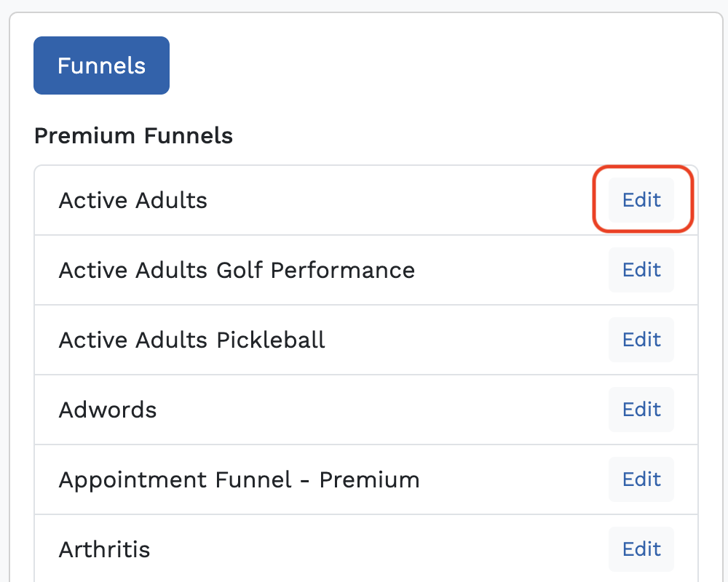Edit the Active Adults funnel
Viewport: 728px width, 582px height.
pos(641,200)
